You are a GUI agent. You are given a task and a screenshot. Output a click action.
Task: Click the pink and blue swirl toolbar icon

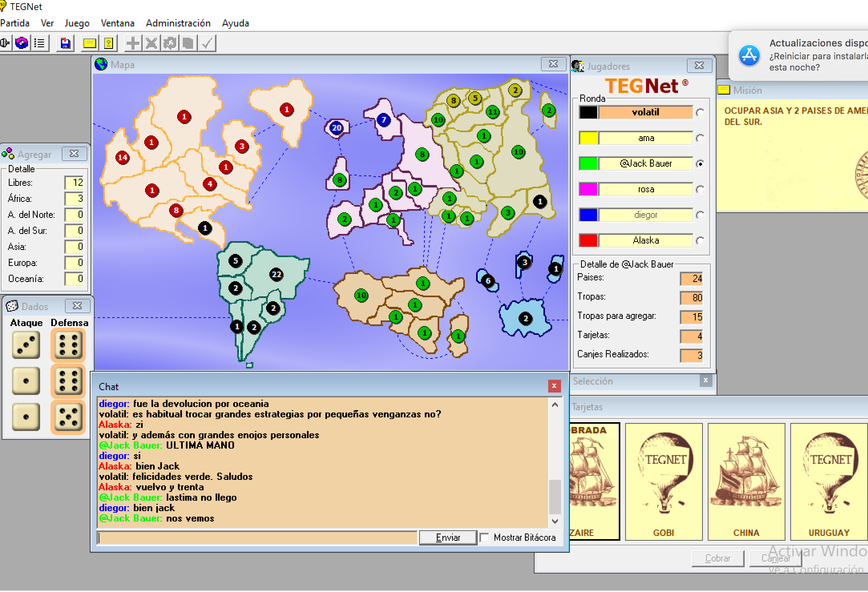22,43
